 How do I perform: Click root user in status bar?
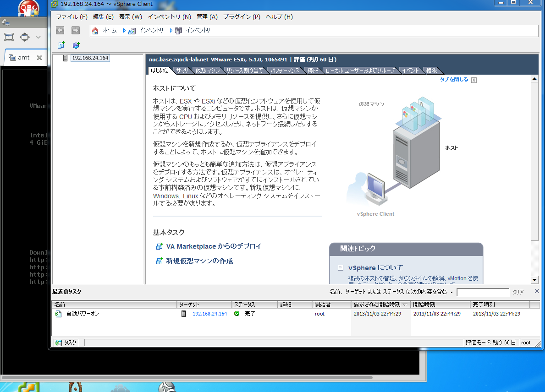(x=526, y=343)
